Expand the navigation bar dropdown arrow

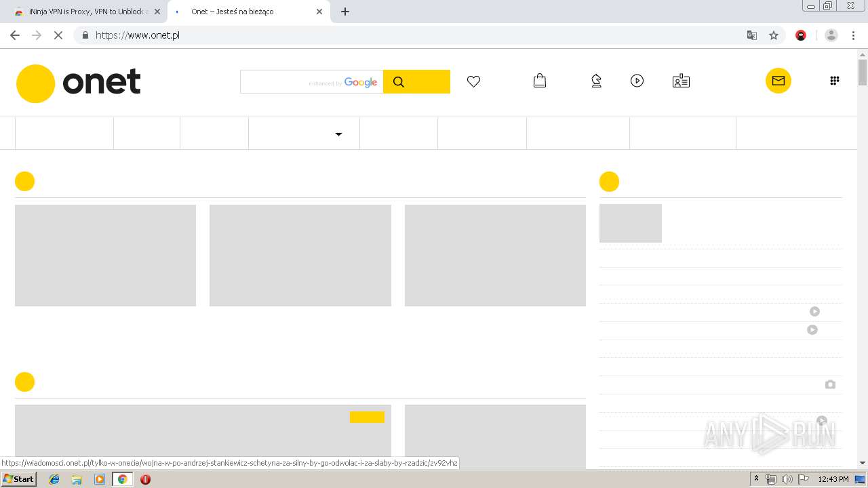click(338, 134)
